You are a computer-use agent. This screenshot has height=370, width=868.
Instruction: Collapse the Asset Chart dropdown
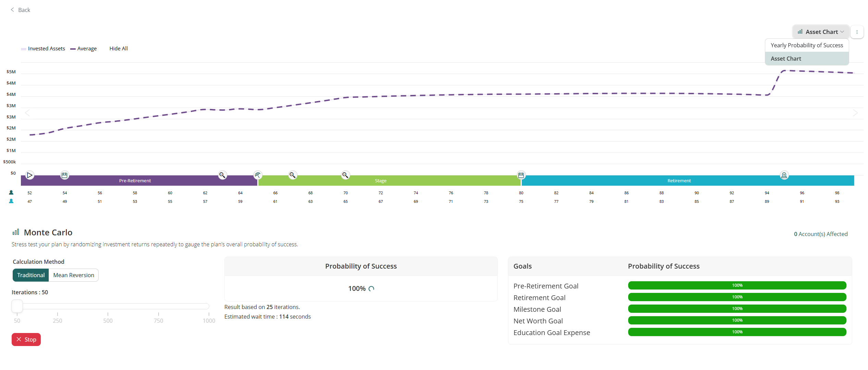tap(821, 32)
